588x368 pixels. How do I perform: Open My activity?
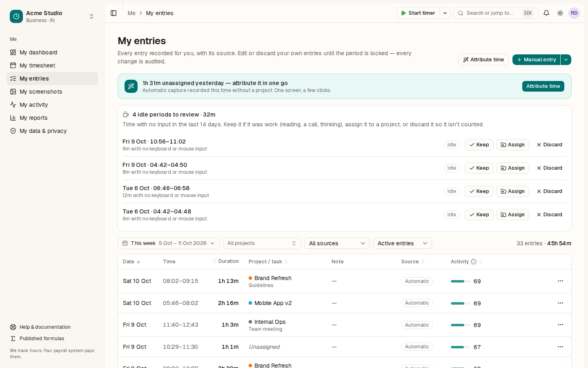tap(52, 105)
